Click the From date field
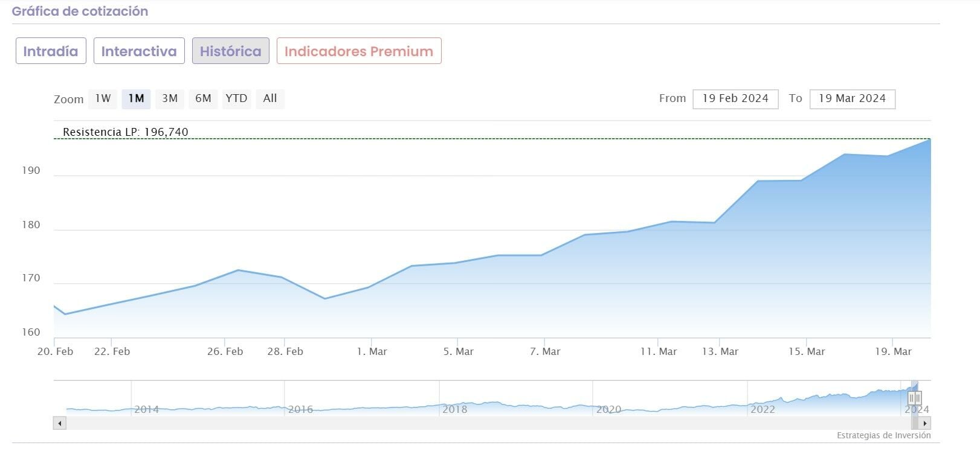980x460 pixels. point(735,98)
